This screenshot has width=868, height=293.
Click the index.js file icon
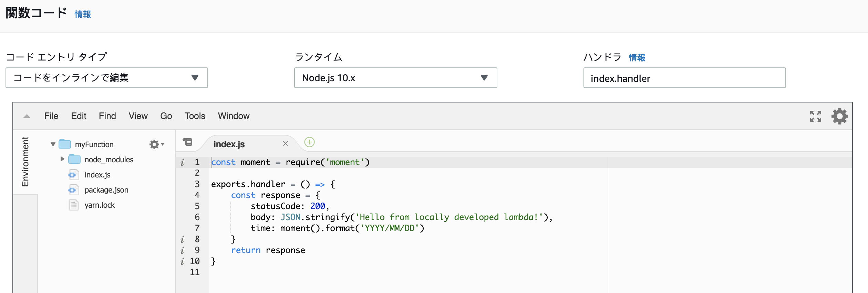coord(73,175)
